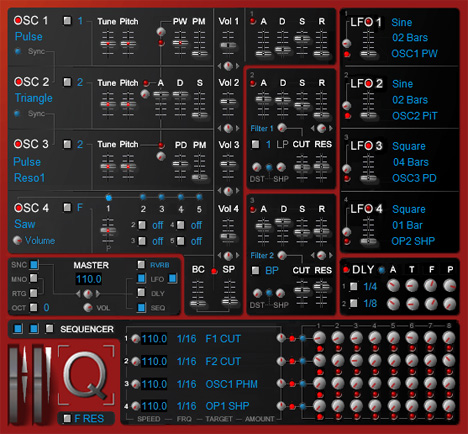The height and width of the screenshot is (434, 468).
Task: Click the Filter 1 SHP knob
Action: 281,167
